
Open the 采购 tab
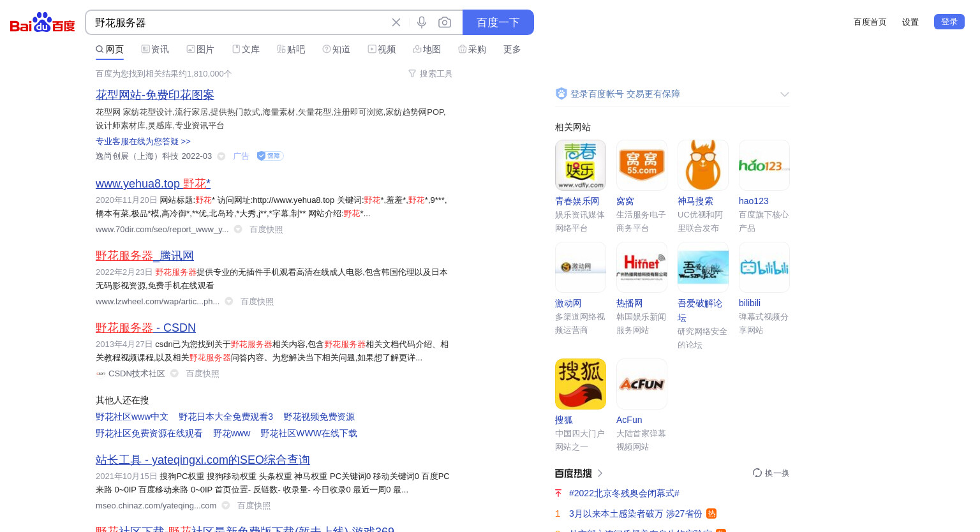click(472, 49)
